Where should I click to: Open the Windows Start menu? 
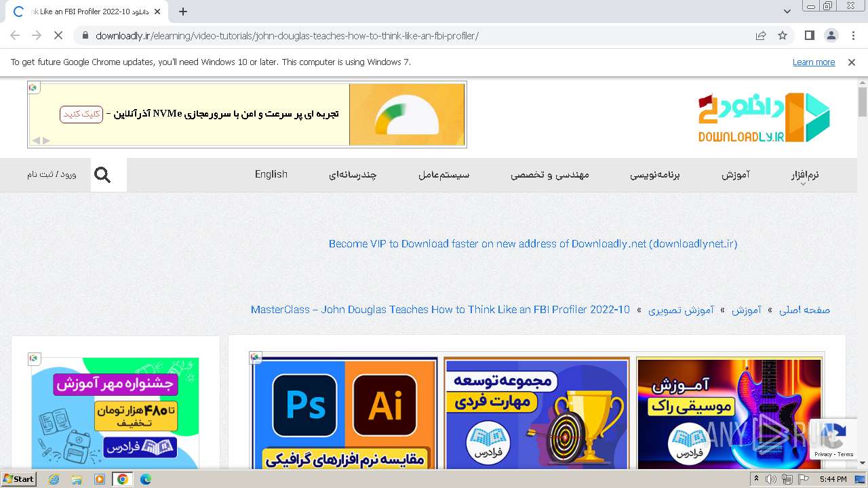coord(18,479)
